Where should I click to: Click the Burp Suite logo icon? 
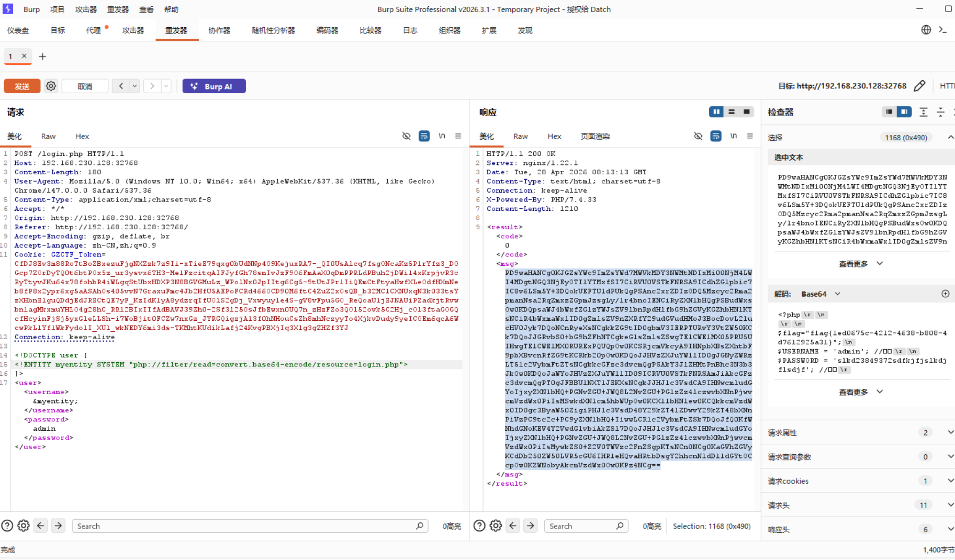coord(8,9)
